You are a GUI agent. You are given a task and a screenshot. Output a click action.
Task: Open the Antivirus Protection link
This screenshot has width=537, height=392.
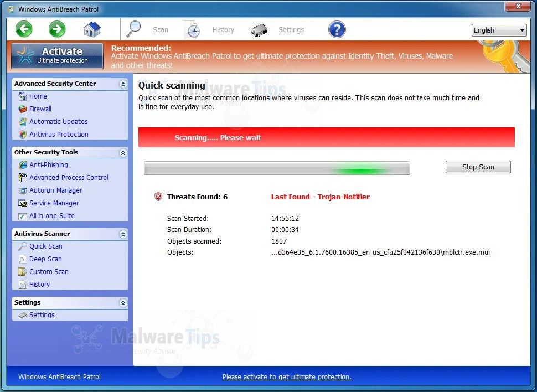coord(59,135)
